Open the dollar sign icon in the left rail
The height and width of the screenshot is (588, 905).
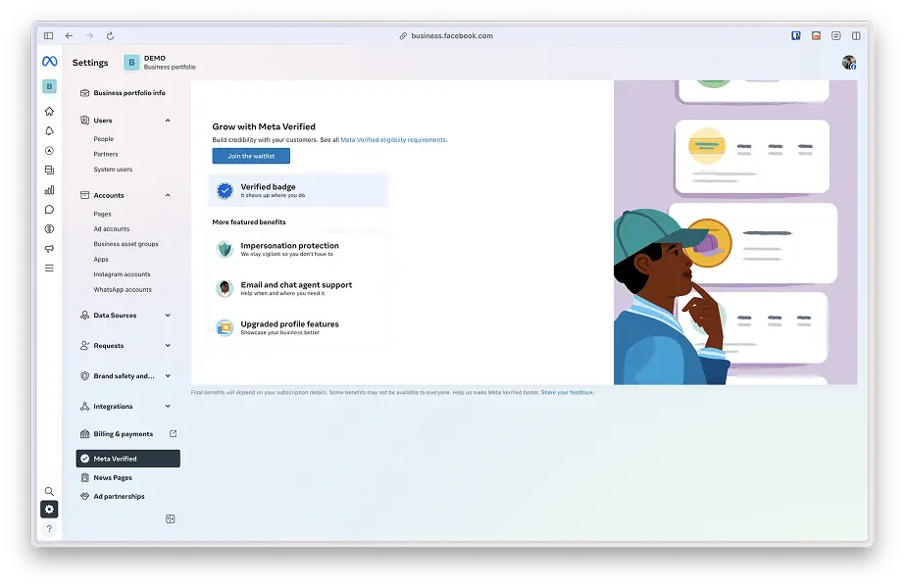click(50, 229)
